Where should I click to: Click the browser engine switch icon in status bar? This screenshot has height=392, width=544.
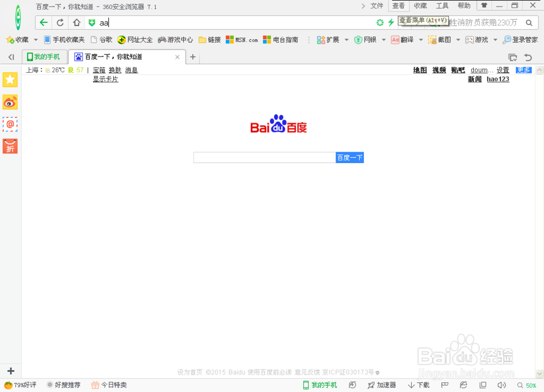click(463, 385)
